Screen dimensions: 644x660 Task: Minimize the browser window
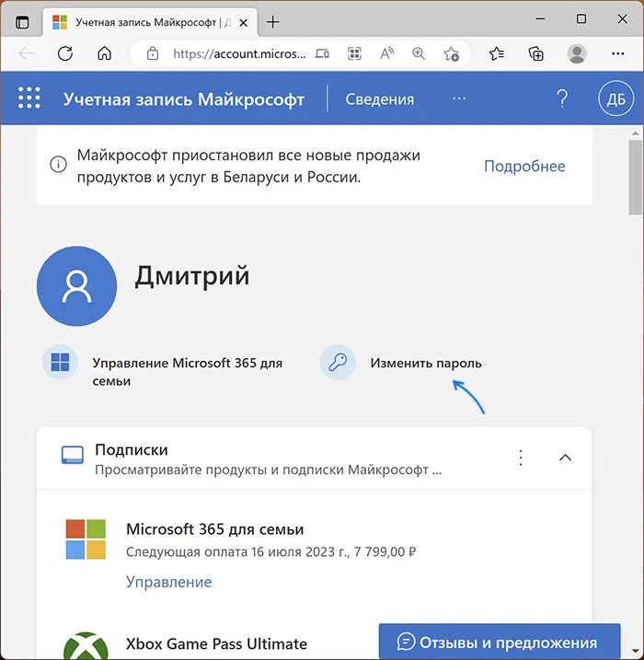[541, 19]
